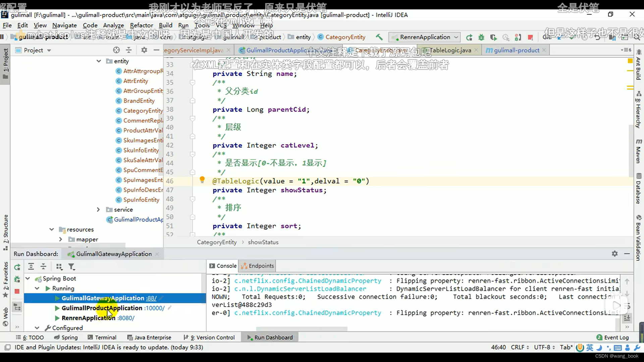The height and width of the screenshot is (362, 644).
Task: Click the console horizontal scrollbar
Action: 302,329
